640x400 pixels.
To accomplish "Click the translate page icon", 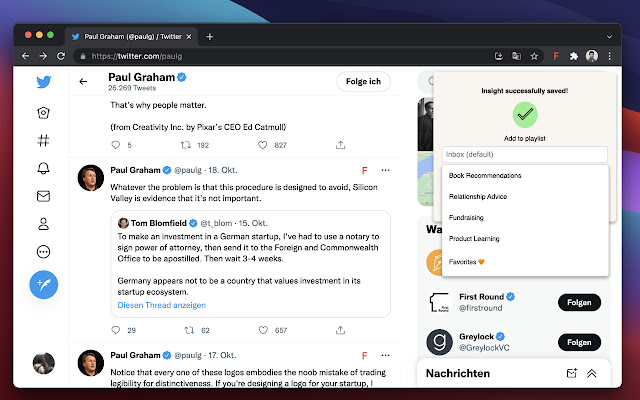I will (516, 56).
